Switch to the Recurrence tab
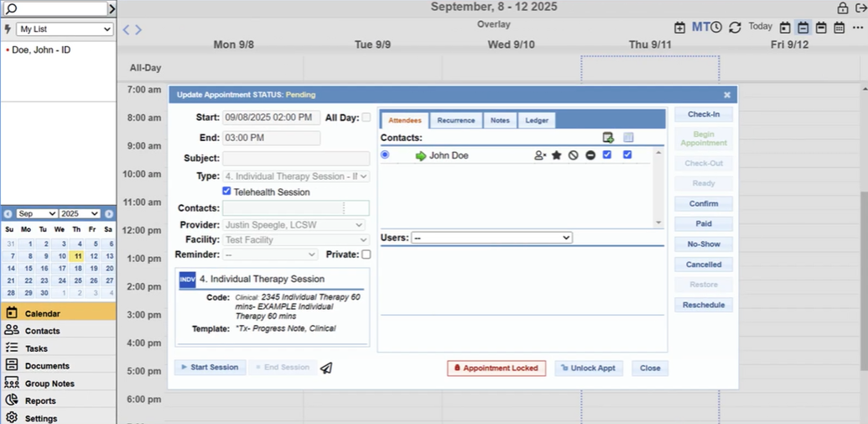This screenshot has width=868, height=424. (456, 120)
